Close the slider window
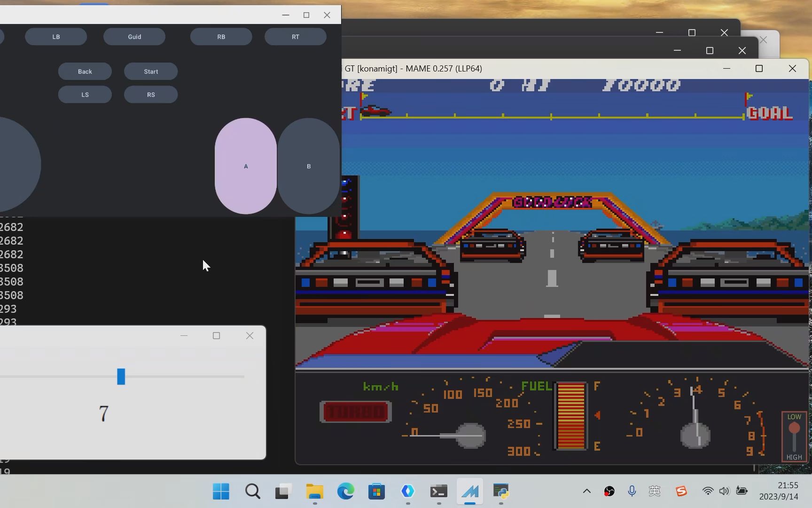Screen dimensions: 812x508 250,335
